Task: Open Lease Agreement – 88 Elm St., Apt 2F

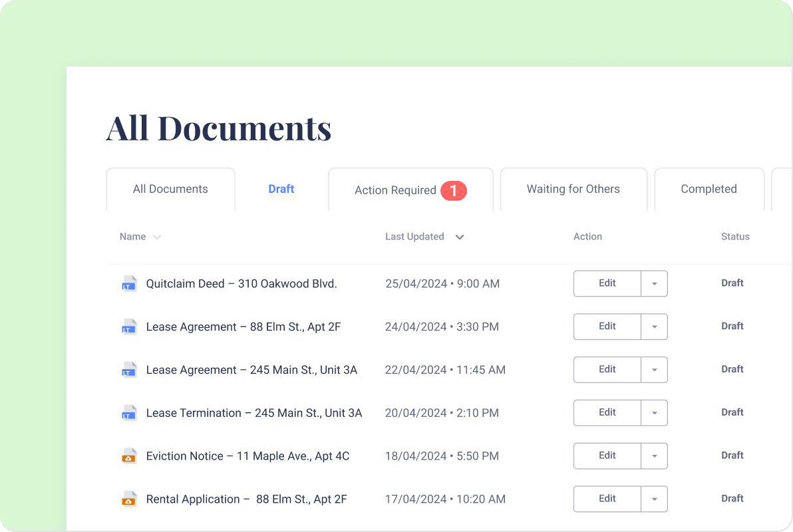Action: coord(243,327)
